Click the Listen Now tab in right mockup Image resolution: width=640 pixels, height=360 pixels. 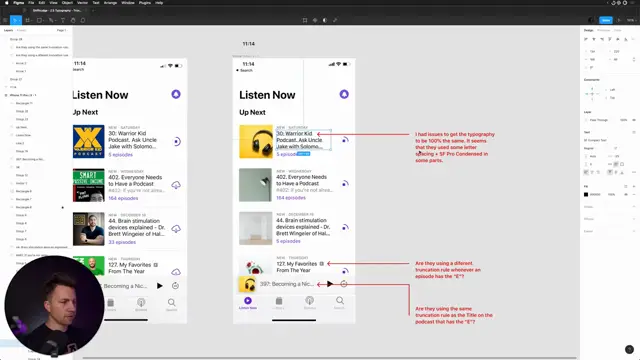pyautogui.click(x=248, y=303)
